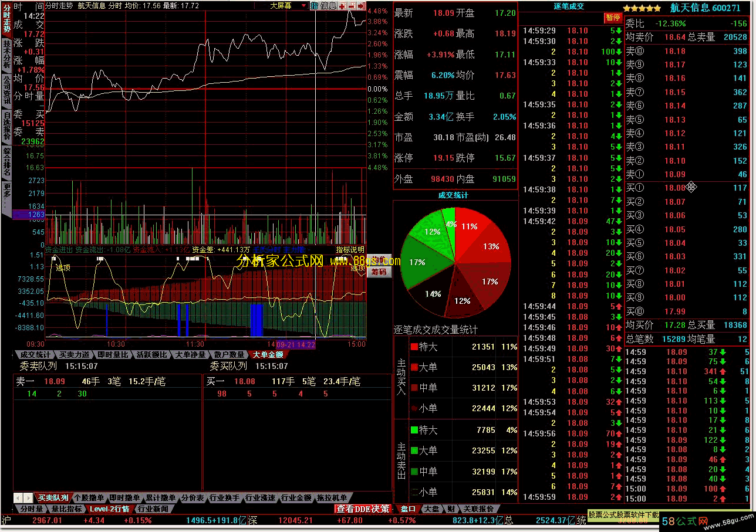Click the 股票公式股票软件下载 link

pos(624,514)
